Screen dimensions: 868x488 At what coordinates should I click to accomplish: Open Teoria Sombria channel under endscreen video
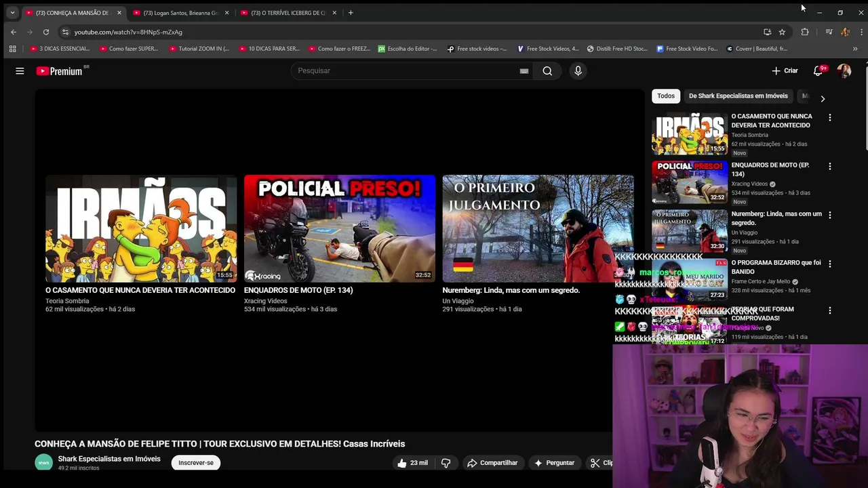[x=67, y=301]
